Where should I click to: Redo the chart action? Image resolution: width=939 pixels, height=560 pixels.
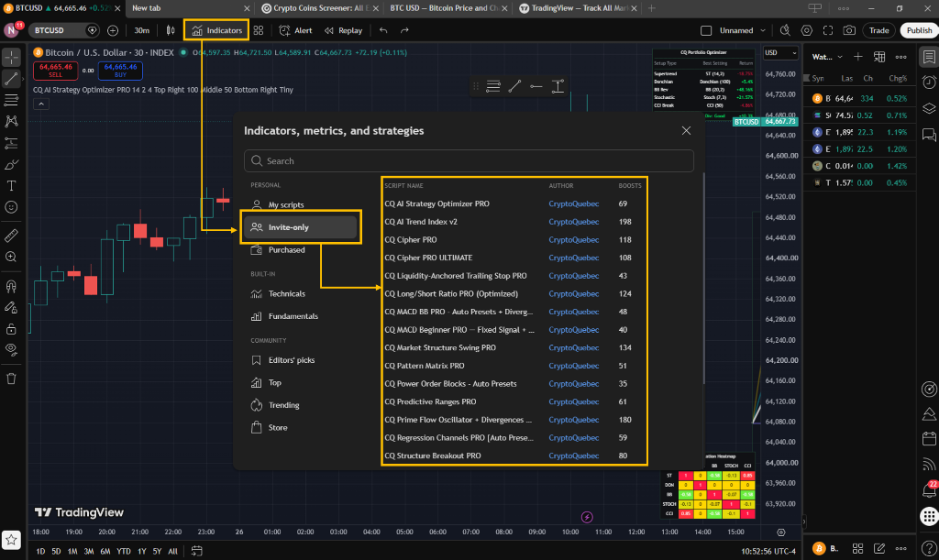click(x=404, y=30)
